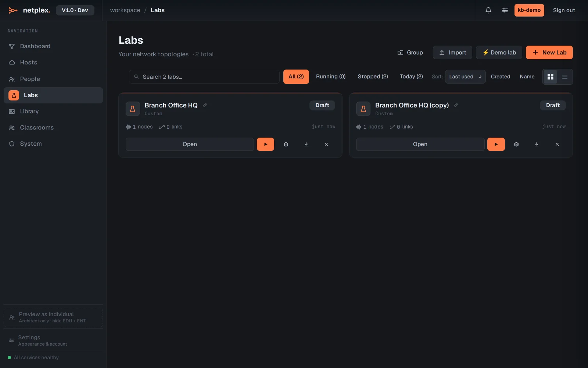Click the Import button
This screenshot has height=368, width=588.
tap(452, 53)
